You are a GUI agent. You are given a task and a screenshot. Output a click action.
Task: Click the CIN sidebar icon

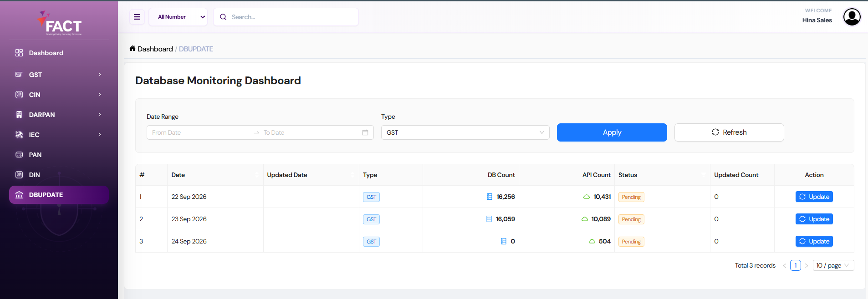pos(19,95)
